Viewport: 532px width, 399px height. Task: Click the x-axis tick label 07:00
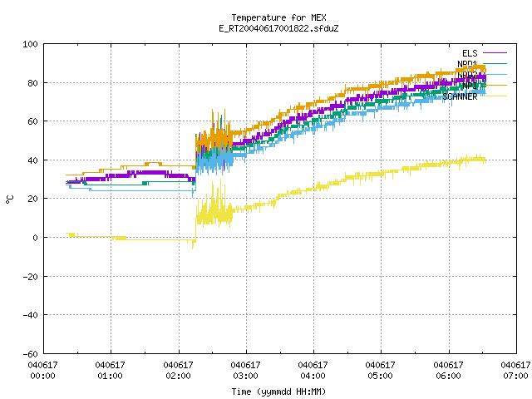coord(515,376)
